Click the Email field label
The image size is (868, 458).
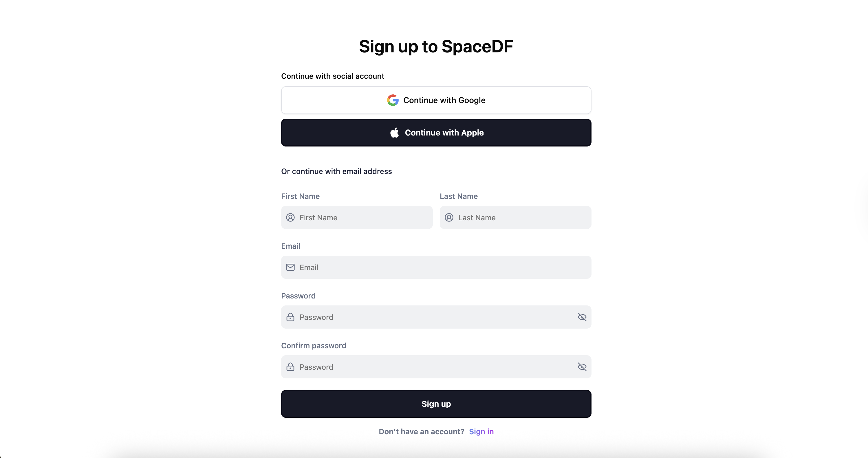pos(290,246)
